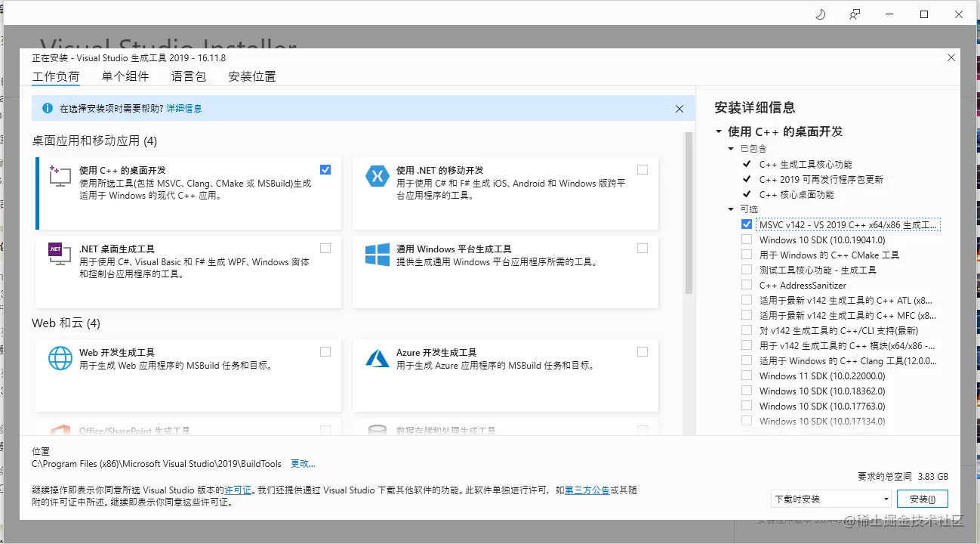Viewport: 980px width, 544px height.
Task: Open the 详细信息 help link
Action: 184,109
